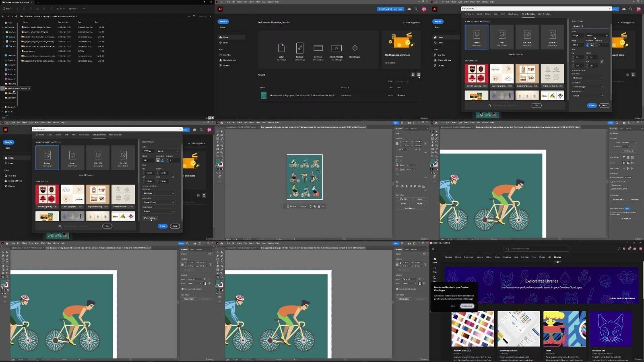644x362 pixels.
Task: Click Home icon in Creative Cloud Desktop sidebar
Action: coord(435,259)
